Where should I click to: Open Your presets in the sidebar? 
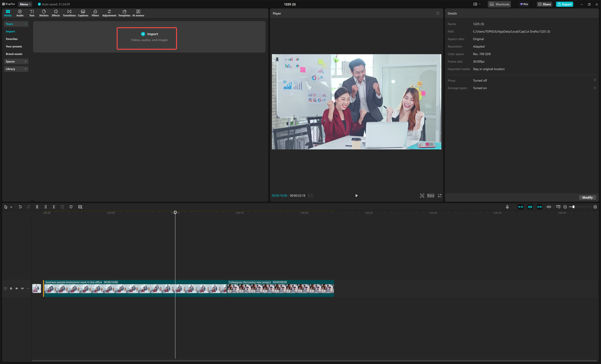click(x=14, y=46)
